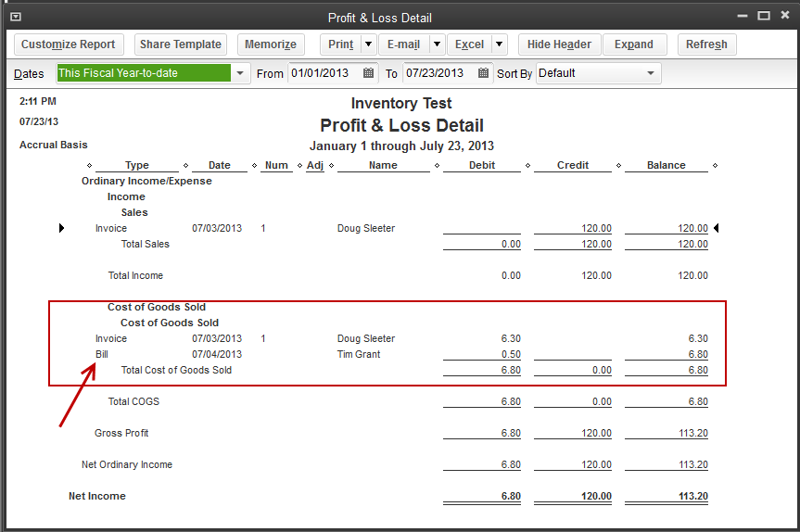Click the Ordinary Income/Expense heading
800x532 pixels.
146,181
